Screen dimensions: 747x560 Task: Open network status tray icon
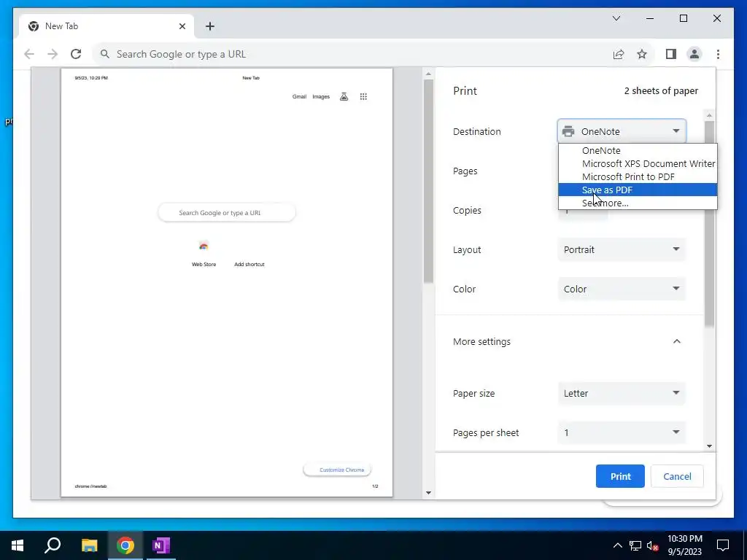pyautogui.click(x=635, y=545)
